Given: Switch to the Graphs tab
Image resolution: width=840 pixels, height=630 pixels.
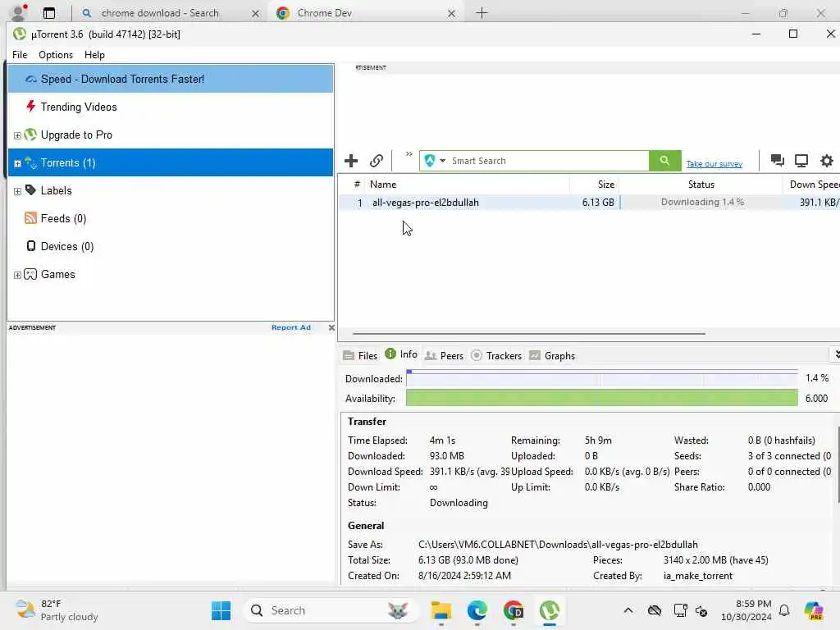Looking at the screenshot, I should tap(552, 356).
